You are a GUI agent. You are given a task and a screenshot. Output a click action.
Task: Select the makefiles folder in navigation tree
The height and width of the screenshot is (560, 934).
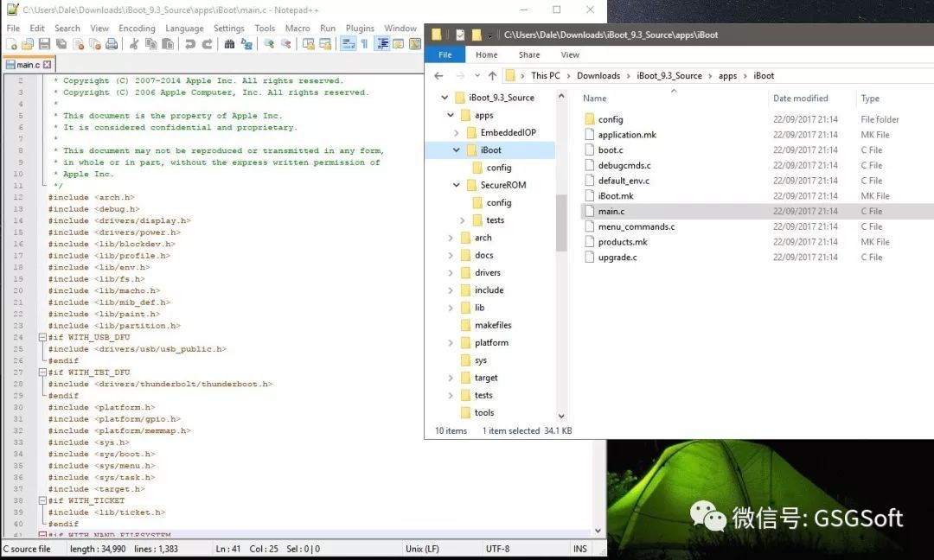click(493, 325)
